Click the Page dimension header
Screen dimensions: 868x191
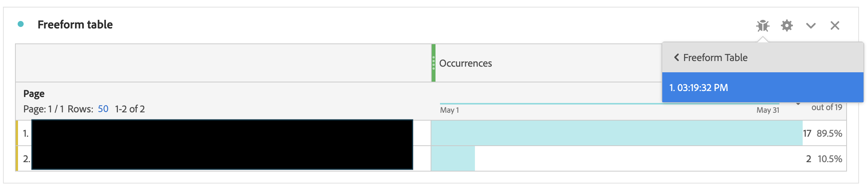[x=34, y=94]
